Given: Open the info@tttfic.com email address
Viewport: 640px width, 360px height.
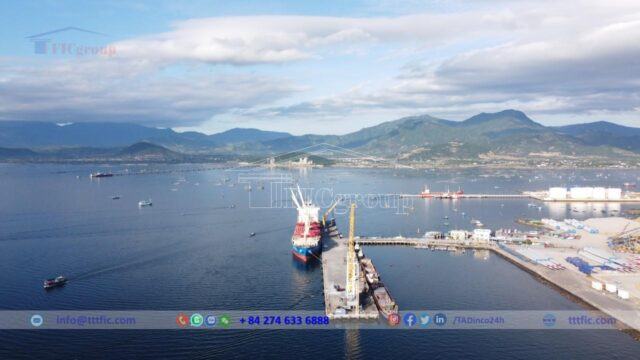Looking at the screenshot, I should pos(96,320).
